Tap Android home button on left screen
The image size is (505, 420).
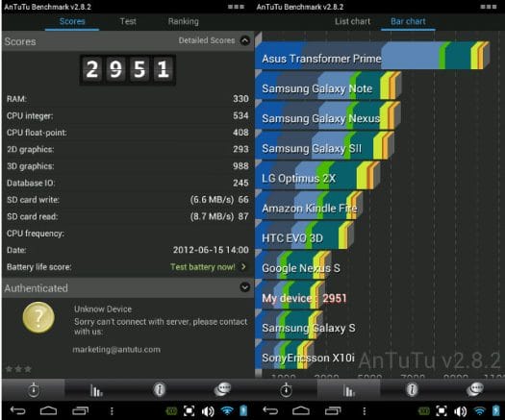click(x=48, y=410)
